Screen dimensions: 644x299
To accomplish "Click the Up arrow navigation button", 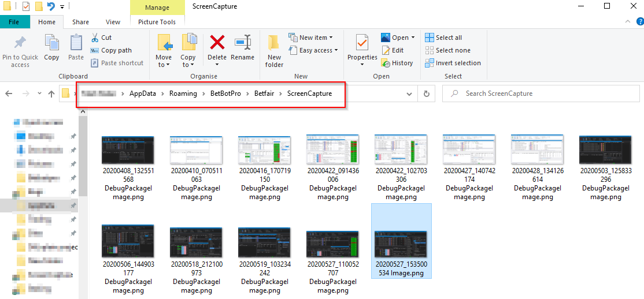I will (51, 94).
